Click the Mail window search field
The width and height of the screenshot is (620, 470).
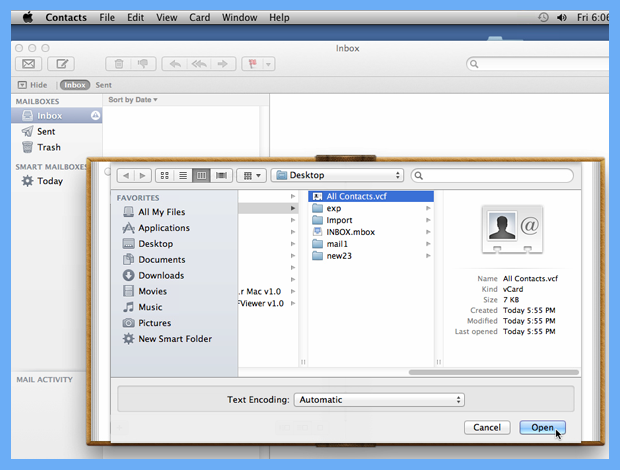coord(538,64)
